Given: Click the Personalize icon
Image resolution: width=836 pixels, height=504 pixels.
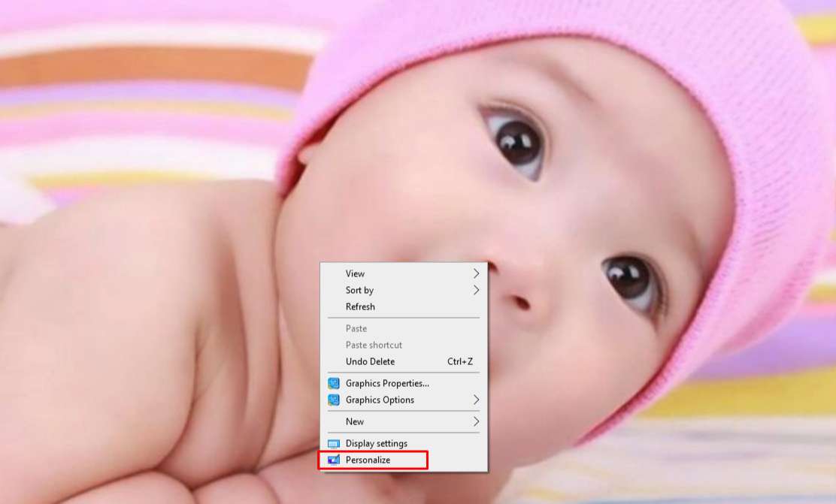Looking at the screenshot, I should tap(334, 460).
